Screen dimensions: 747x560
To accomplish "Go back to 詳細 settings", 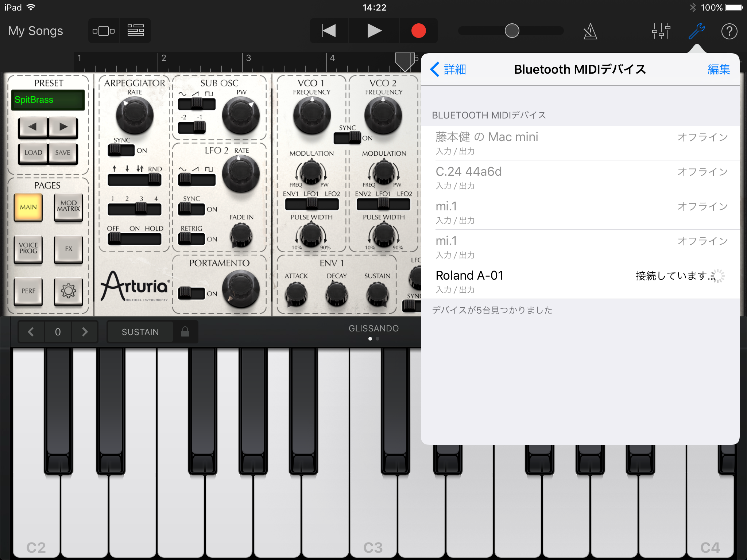I will pos(448,69).
